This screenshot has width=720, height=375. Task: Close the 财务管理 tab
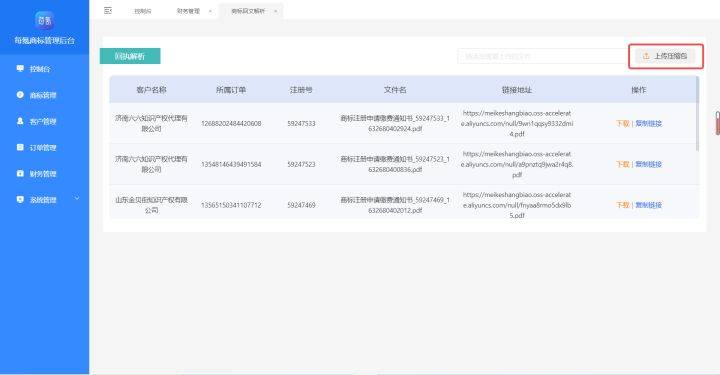[x=210, y=11]
